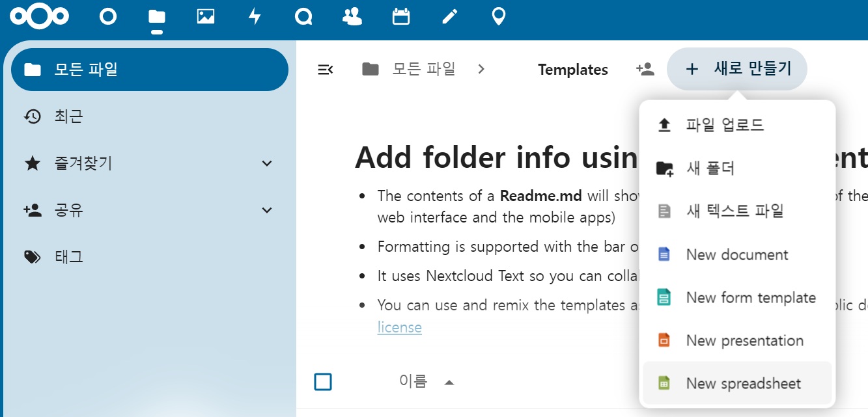Screen dimensions: 868x417
Task: Open the Nextcloud logo home
Action: 40,17
